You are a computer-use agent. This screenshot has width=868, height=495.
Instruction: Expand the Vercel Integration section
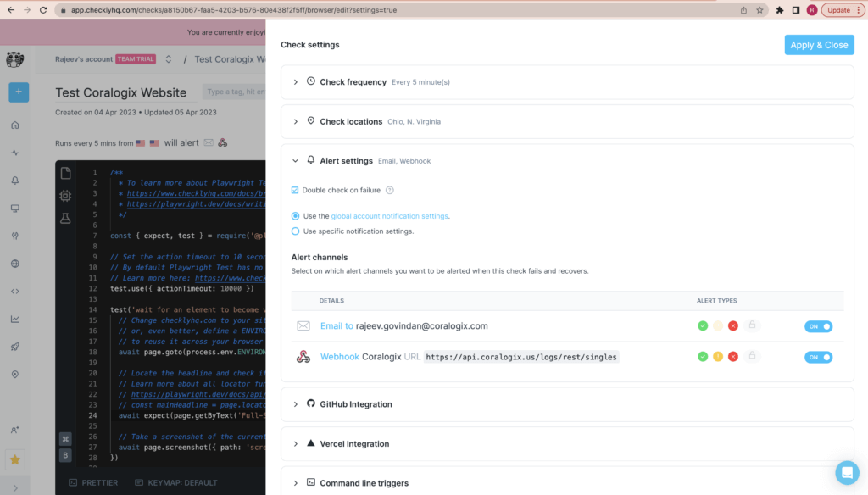coord(567,443)
